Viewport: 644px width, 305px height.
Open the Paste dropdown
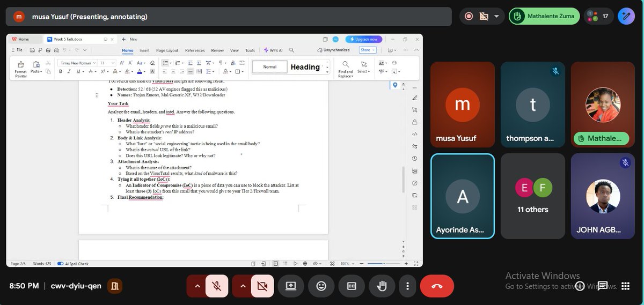pyautogui.click(x=36, y=71)
